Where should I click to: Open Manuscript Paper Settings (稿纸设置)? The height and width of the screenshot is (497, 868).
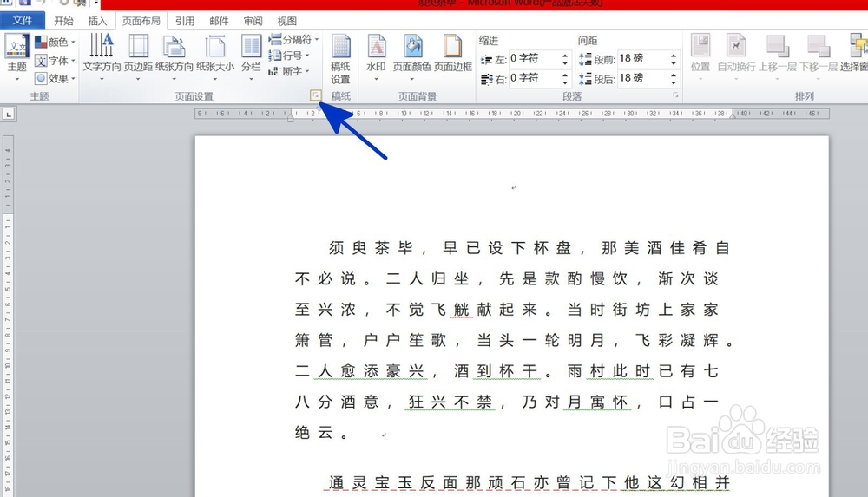[340, 58]
